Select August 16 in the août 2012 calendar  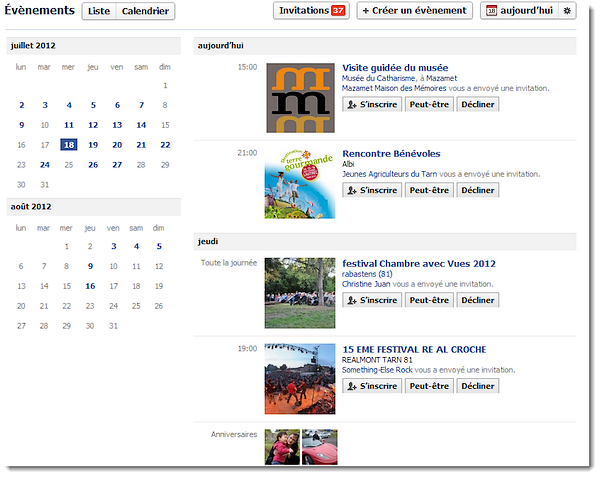pyautogui.click(x=91, y=285)
